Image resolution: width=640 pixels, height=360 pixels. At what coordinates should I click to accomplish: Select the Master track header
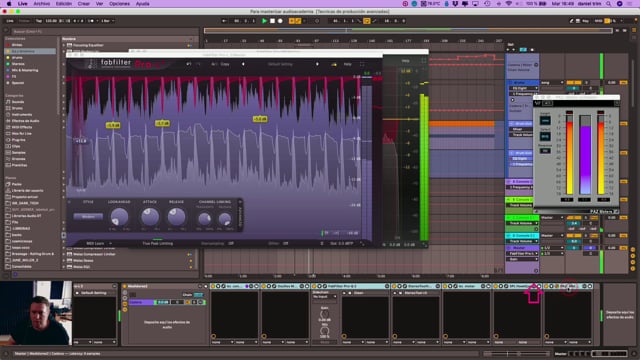point(522,248)
